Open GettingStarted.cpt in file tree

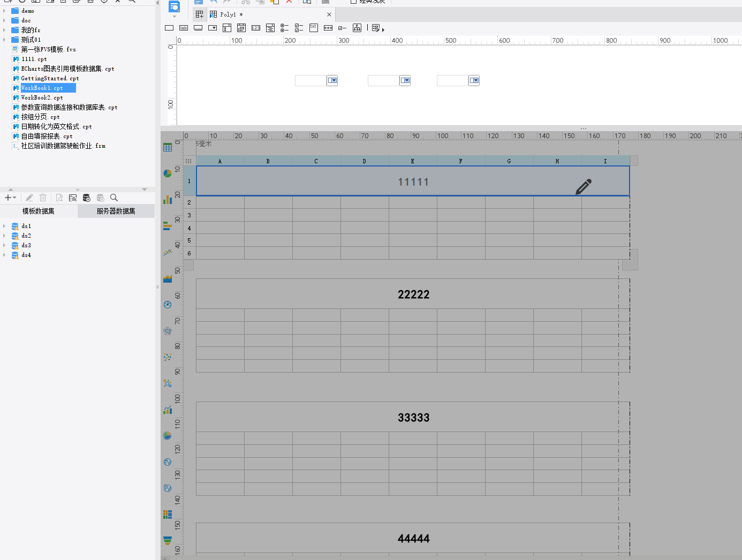pyautogui.click(x=50, y=78)
